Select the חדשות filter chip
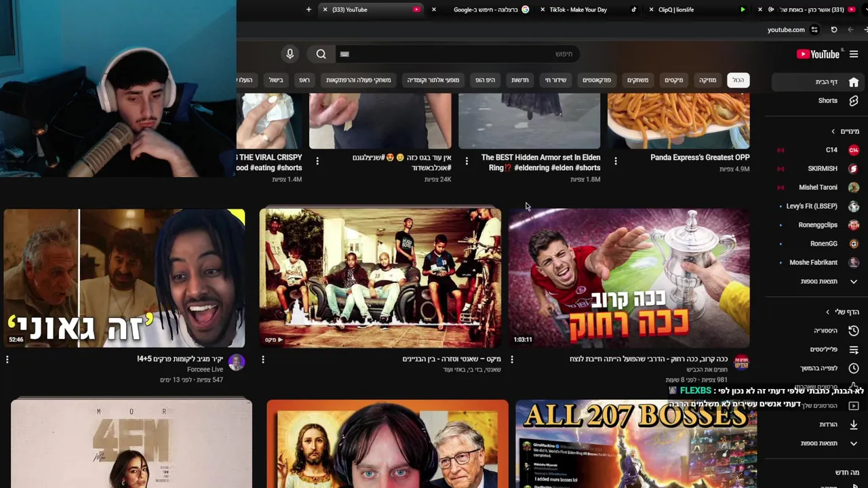The width and height of the screenshot is (868, 488). [x=520, y=80]
